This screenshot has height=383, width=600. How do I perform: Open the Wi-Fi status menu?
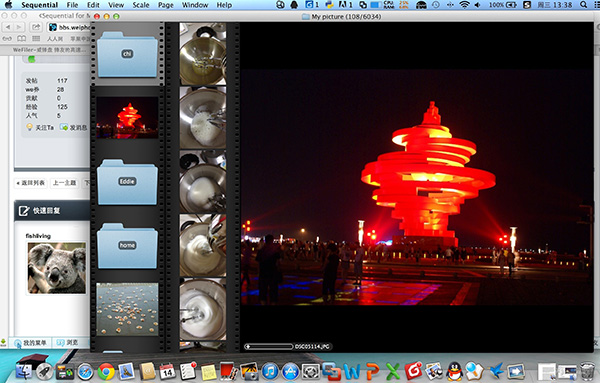click(465, 5)
